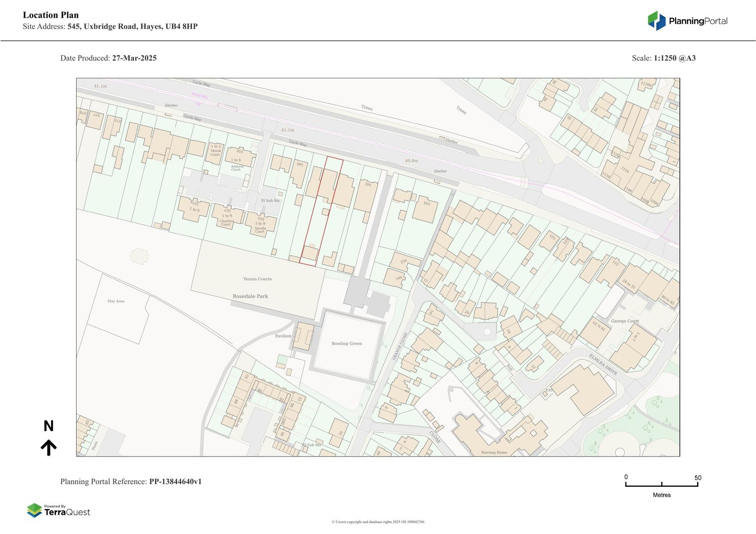Click the date produced 27-Mar-2025

134,58
